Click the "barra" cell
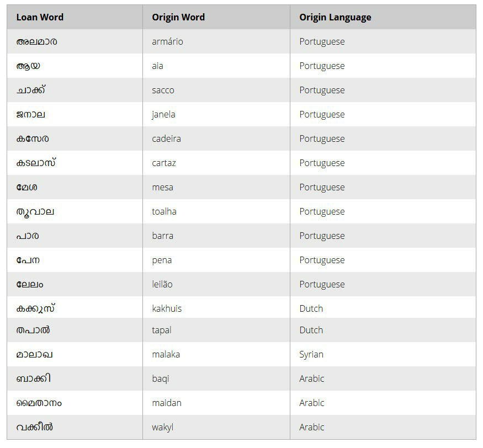The image size is (483, 448). (162, 236)
